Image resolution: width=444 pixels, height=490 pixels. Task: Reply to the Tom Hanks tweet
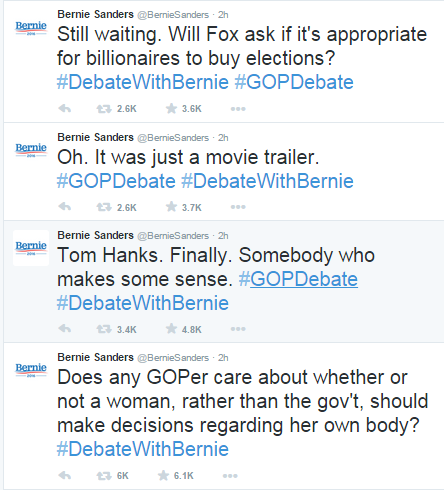(65, 329)
